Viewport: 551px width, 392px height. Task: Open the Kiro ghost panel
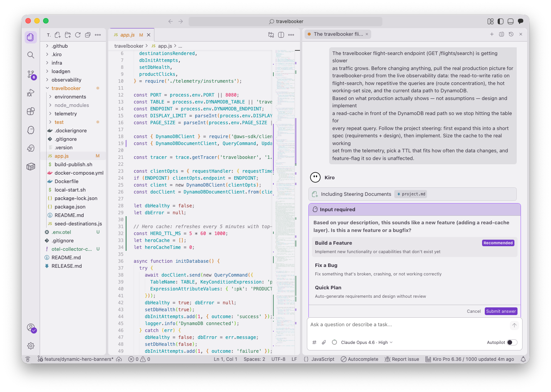[x=31, y=130]
